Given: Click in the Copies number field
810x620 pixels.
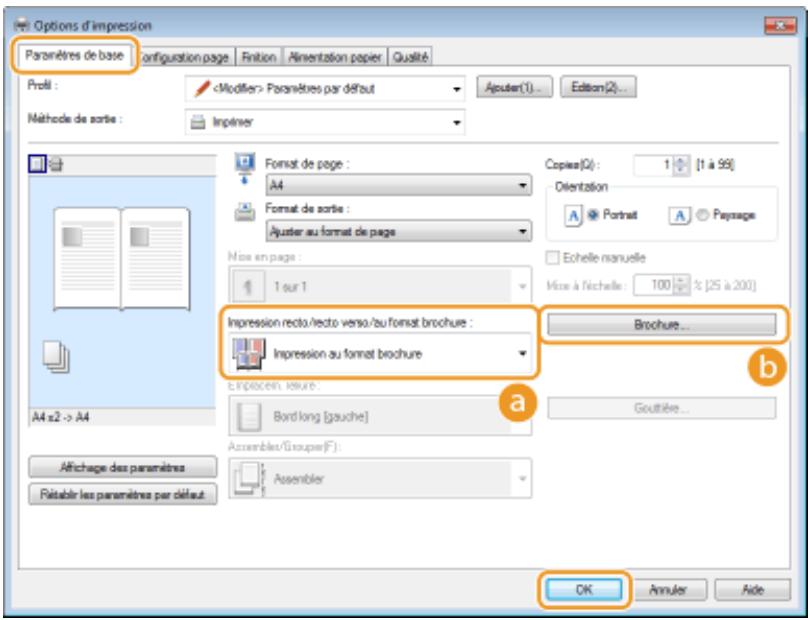Looking at the screenshot, I should [x=654, y=165].
